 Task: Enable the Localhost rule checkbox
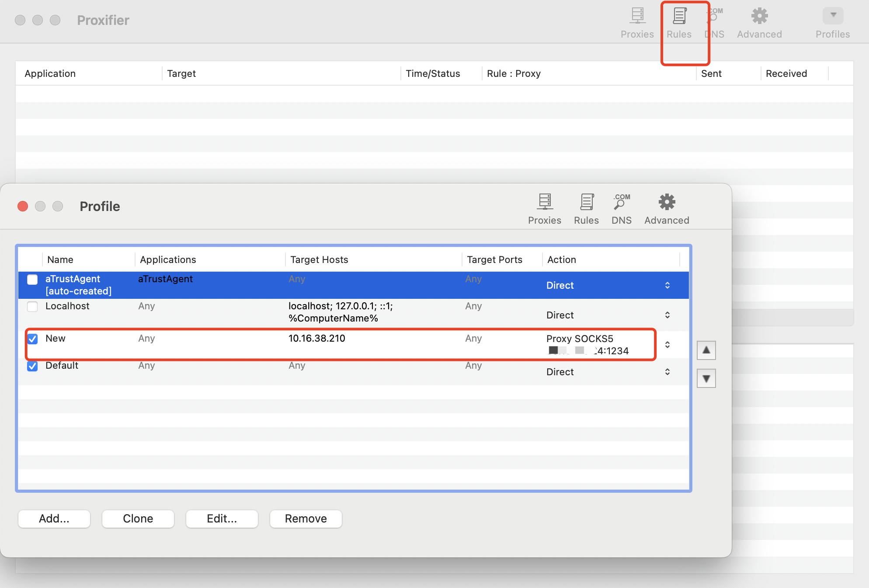coord(32,307)
